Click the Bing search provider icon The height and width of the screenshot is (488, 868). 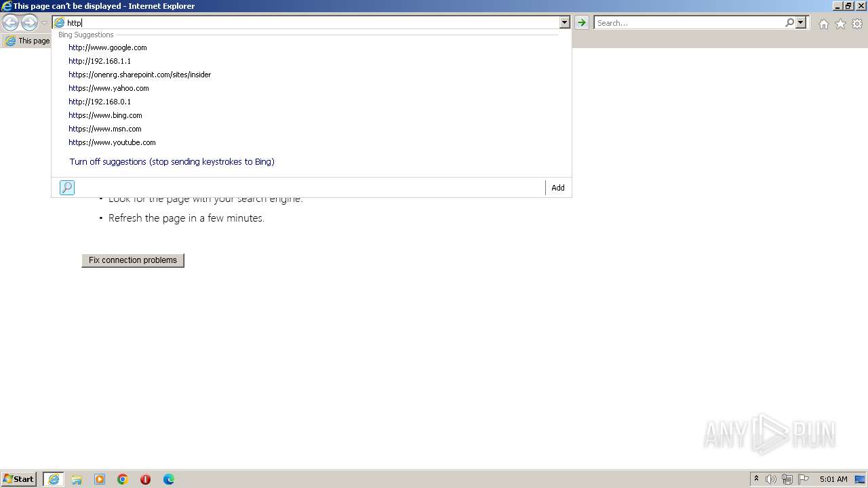coord(66,188)
